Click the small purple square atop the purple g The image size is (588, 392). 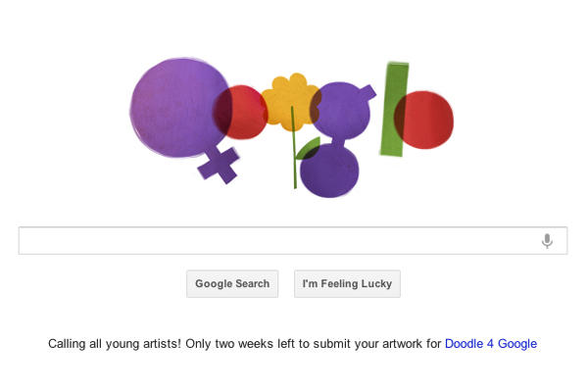[x=367, y=93]
